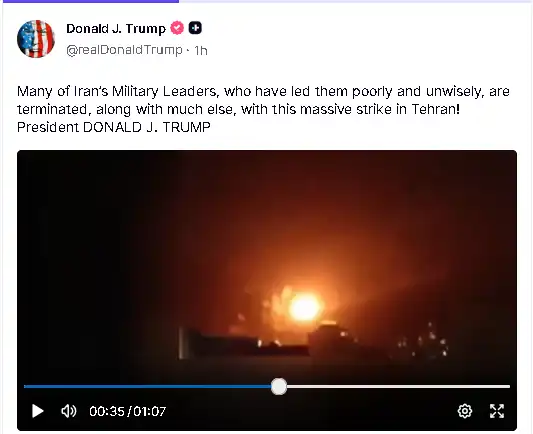The height and width of the screenshot is (434, 533).
Task: Click the President DONALD J. TRUMP signature line
Action: (x=114, y=127)
